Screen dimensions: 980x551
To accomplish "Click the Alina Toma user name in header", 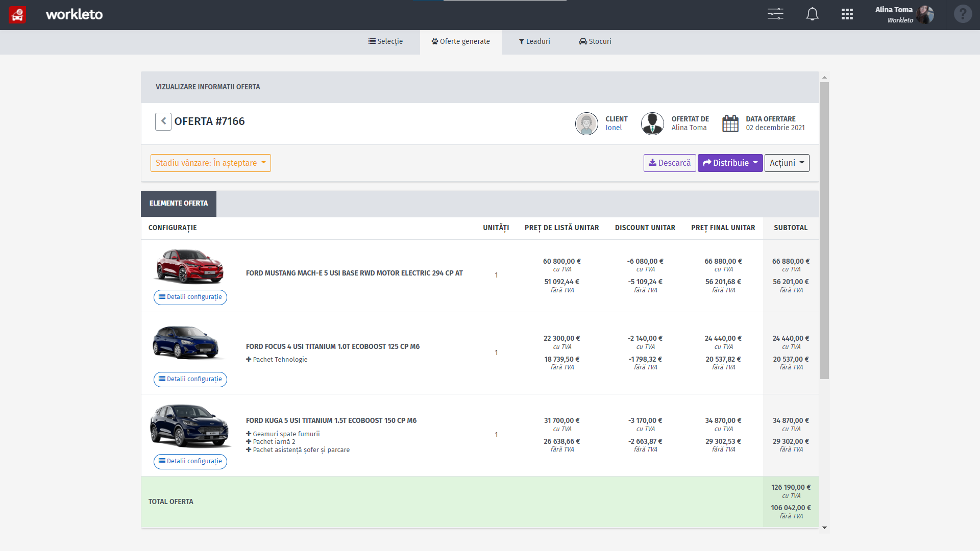I will (894, 10).
